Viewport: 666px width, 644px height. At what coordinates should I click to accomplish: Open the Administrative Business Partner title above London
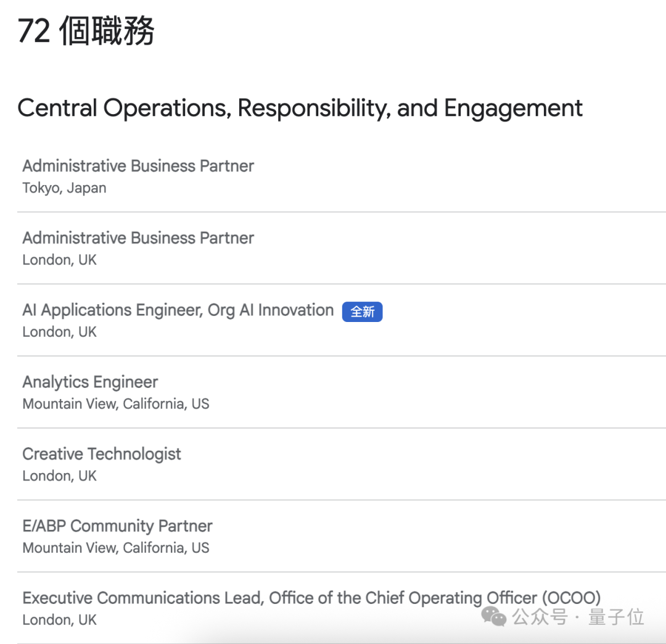coord(138,238)
